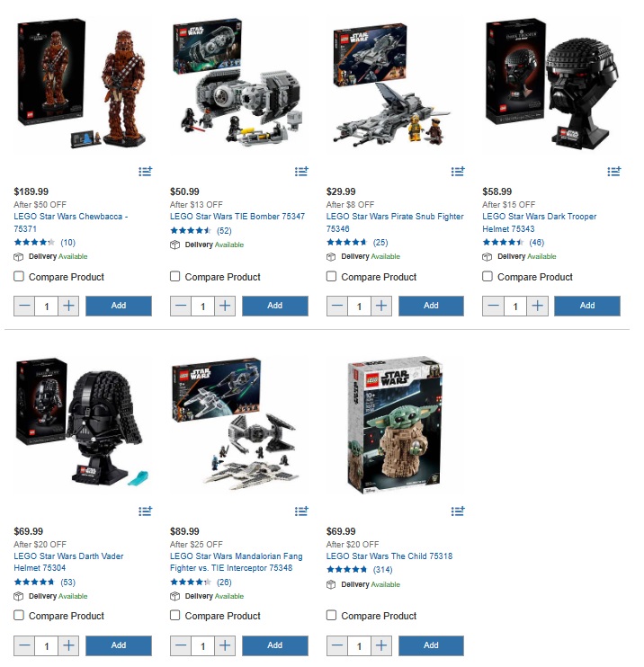The height and width of the screenshot is (667, 644).
Task: Click add-to-list icon for Dark Trooper Helmet
Action: [x=613, y=172]
